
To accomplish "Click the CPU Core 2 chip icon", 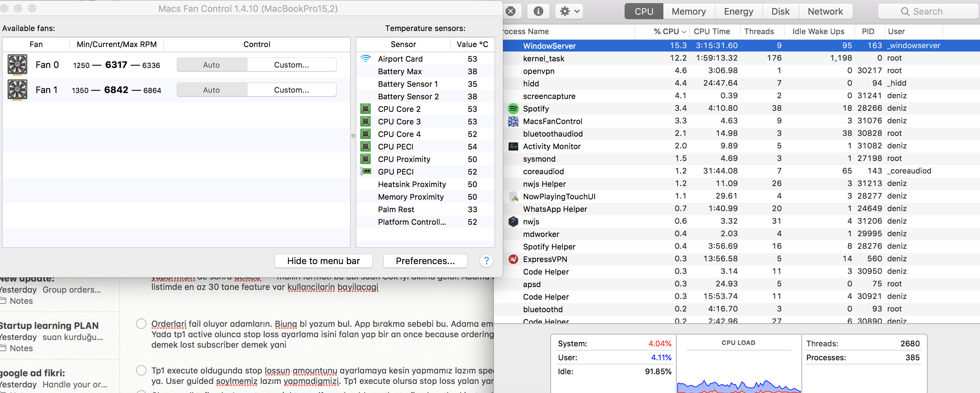I will point(365,109).
